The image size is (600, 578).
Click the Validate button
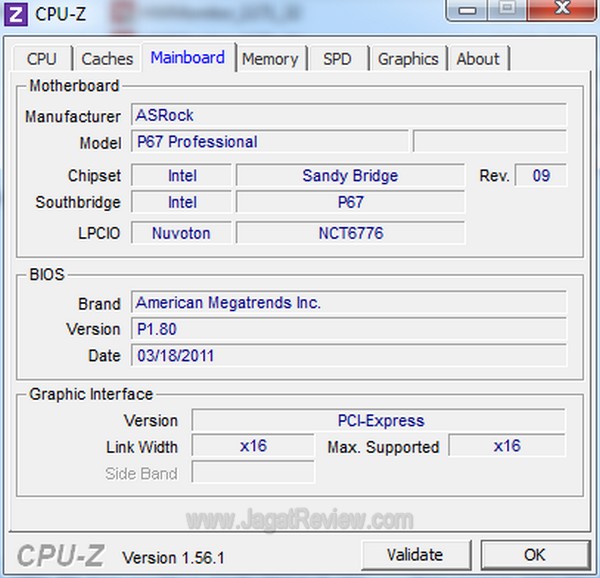click(415, 555)
